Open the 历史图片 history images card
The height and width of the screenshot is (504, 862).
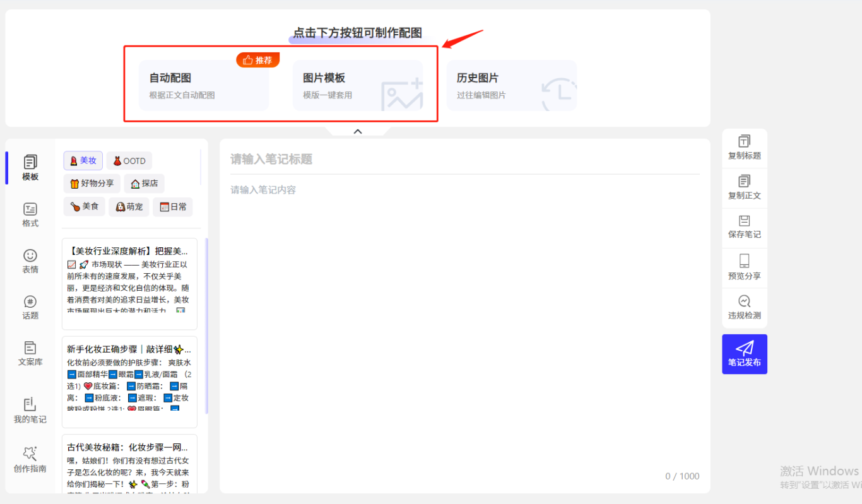(511, 86)
